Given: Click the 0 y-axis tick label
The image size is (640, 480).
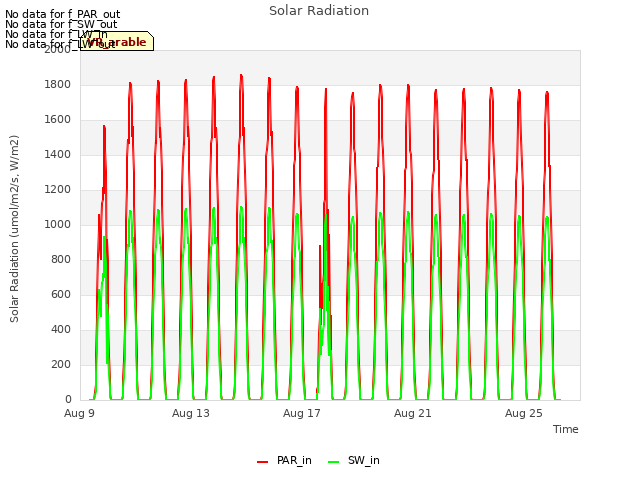Looking at the screenshot, I should [x=68, y=399].
